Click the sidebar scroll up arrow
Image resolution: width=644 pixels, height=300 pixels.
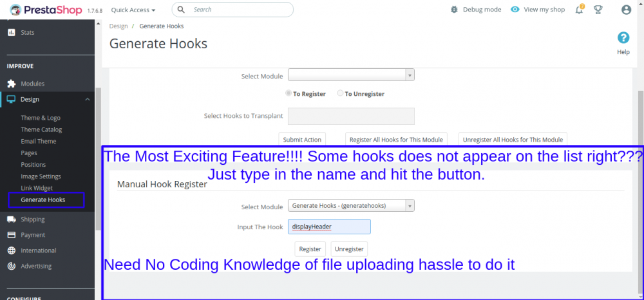98,23
